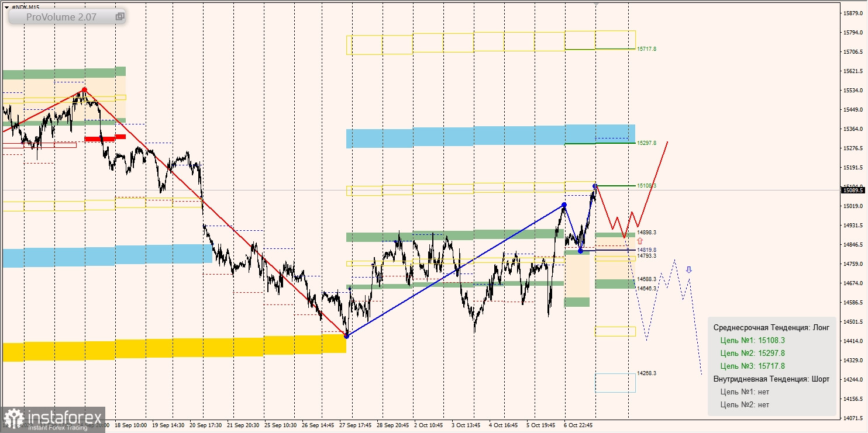Click the current price tag 15089.5
Screen dimensions: 868x433
click(853, 190)
